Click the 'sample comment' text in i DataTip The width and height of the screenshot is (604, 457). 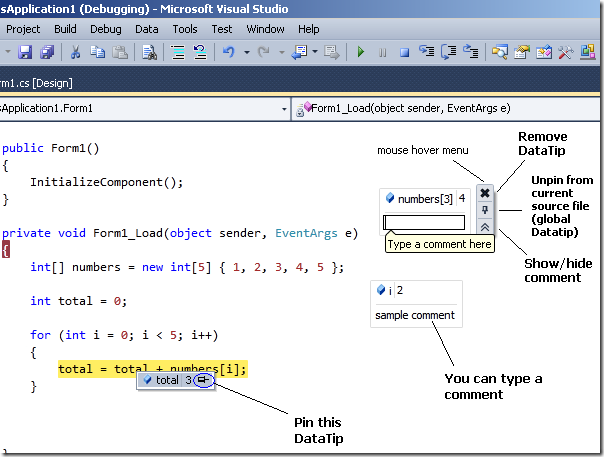pos(415,315)
